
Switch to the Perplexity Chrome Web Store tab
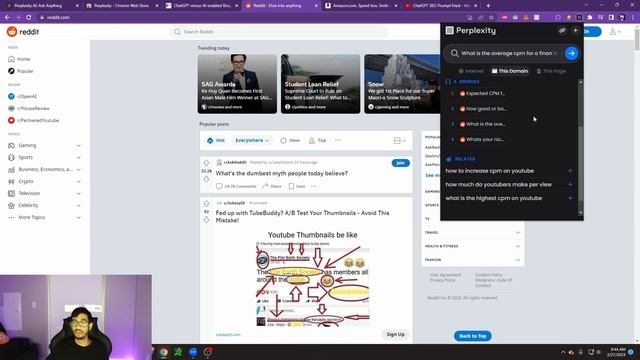tap(122, 6)
